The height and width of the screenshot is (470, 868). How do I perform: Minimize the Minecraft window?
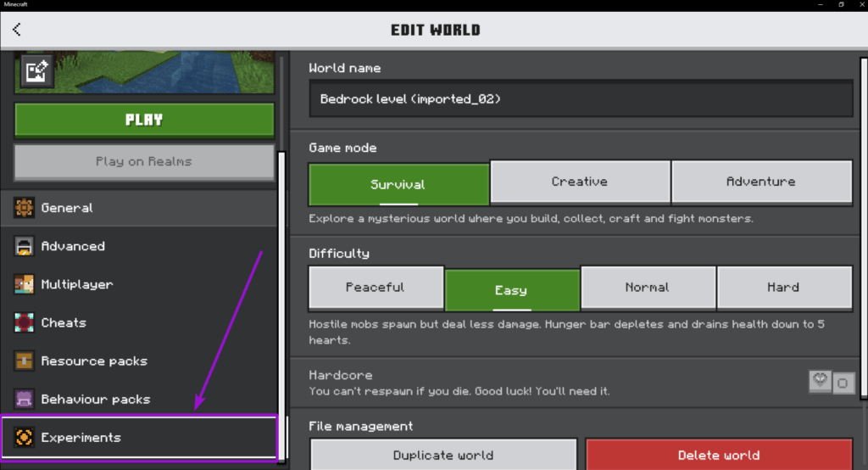pyautogui.click(x=821, y=4)
